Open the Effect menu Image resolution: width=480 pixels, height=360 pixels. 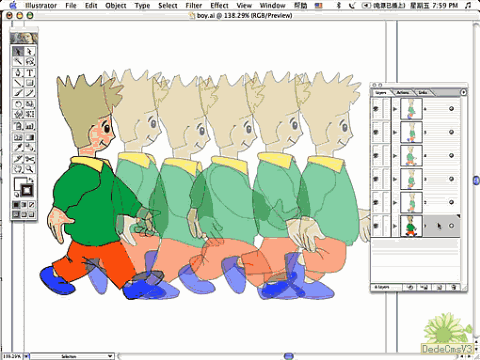coord(219,5)
